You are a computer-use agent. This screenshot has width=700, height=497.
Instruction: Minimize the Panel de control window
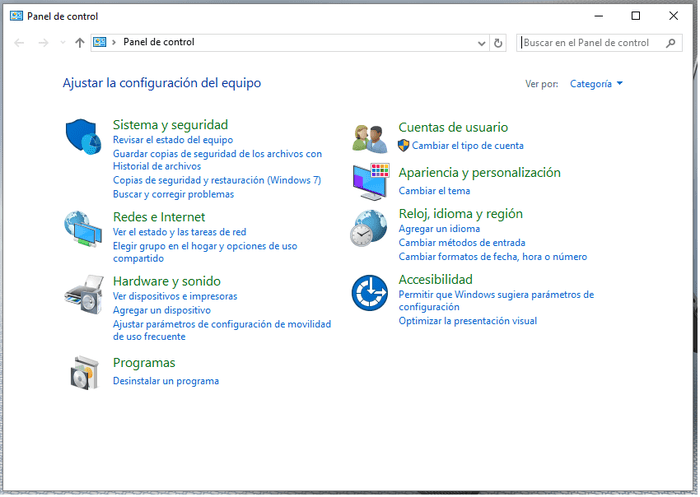tap(599, 17)
